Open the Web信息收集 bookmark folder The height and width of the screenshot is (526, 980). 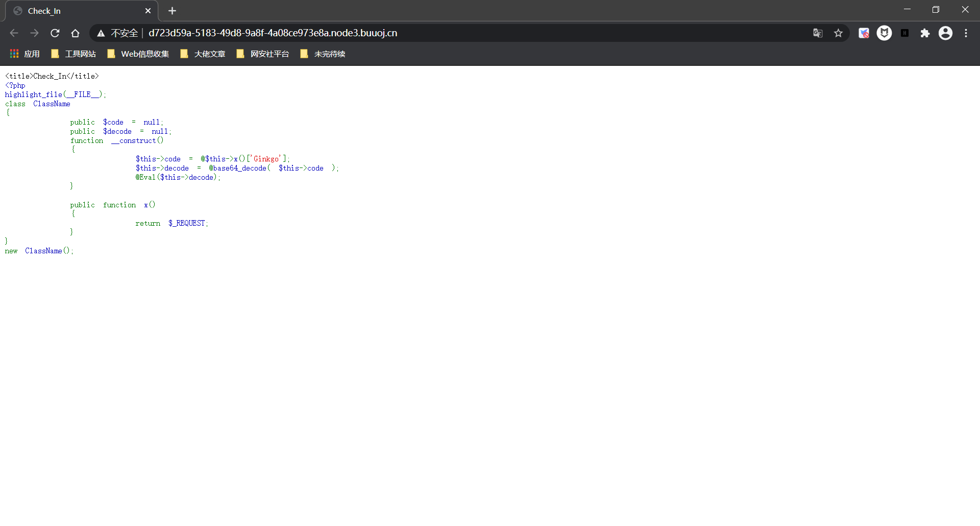(138, 54)
